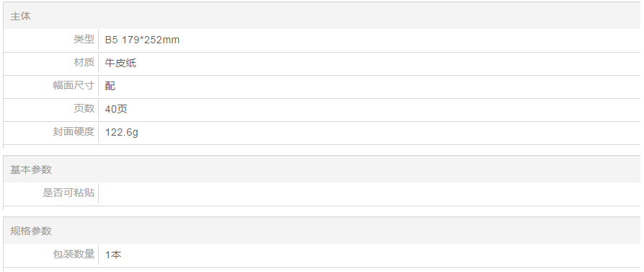This screenshot has width=644, height=272.
Task: Select the 类型 label
Action: (x=84, y=40)
